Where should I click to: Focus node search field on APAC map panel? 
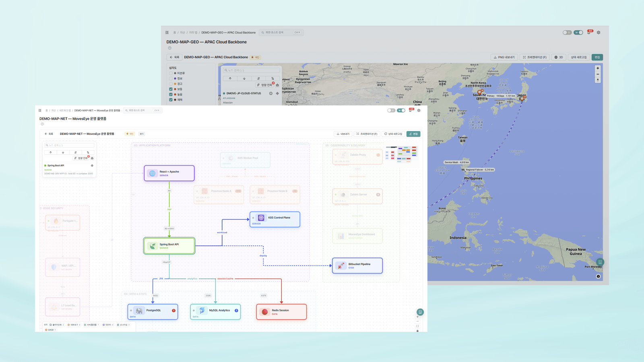pos(252,70)
